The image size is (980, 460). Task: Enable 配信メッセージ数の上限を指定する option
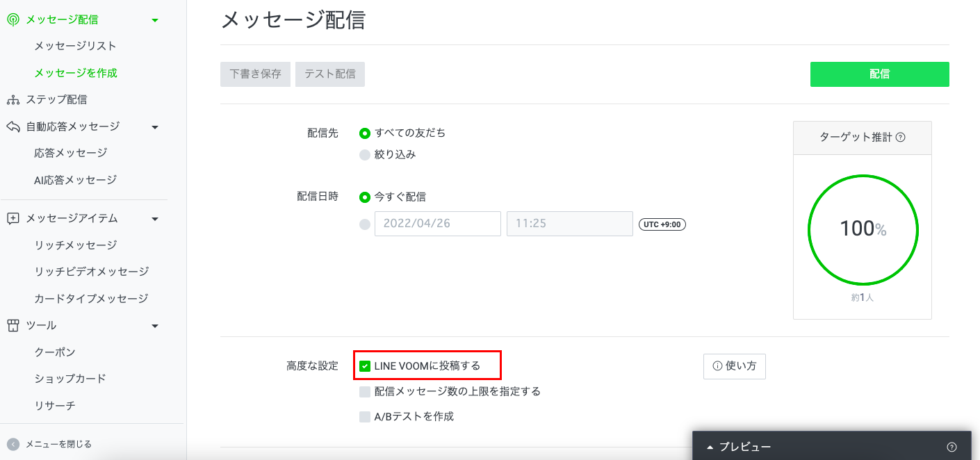(x=365, y=391)
